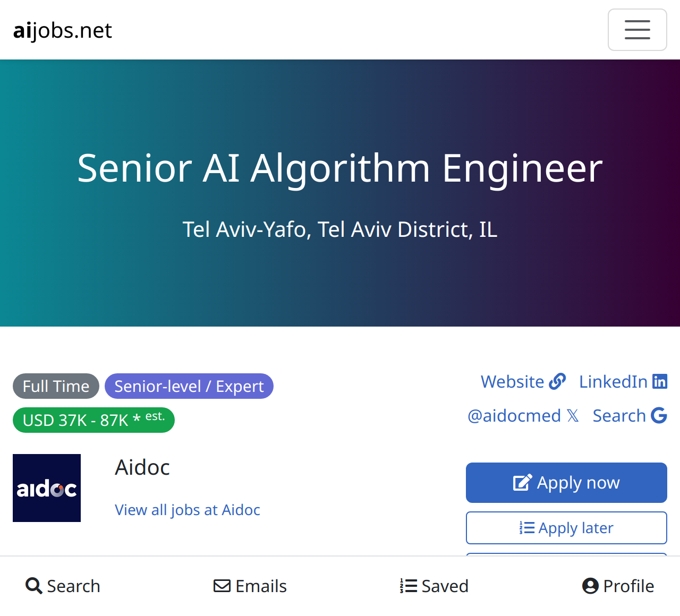The height and width of the screenshot is (616, 680).
Task: Click the list icon for Saved
Action: tap(409, 586)
